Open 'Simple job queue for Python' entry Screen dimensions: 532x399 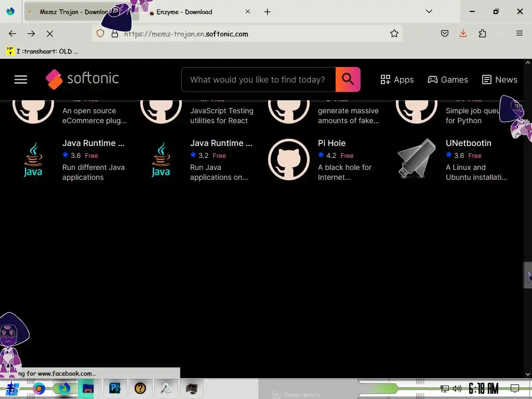point(472,116)
